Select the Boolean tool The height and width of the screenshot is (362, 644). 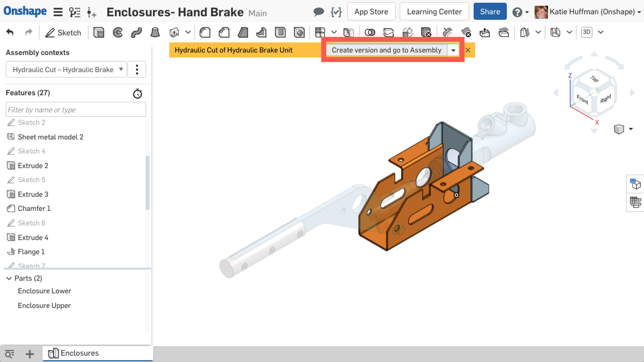(x=369, y=33)
